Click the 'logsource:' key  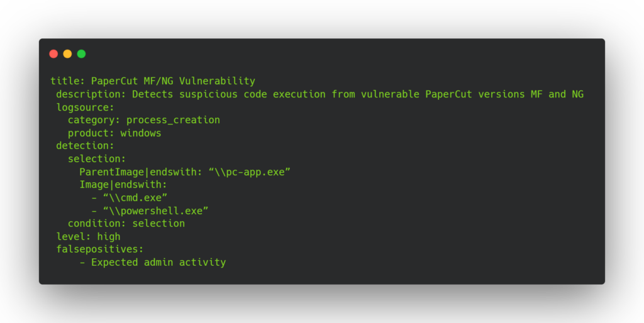click(x=85, y=107)
